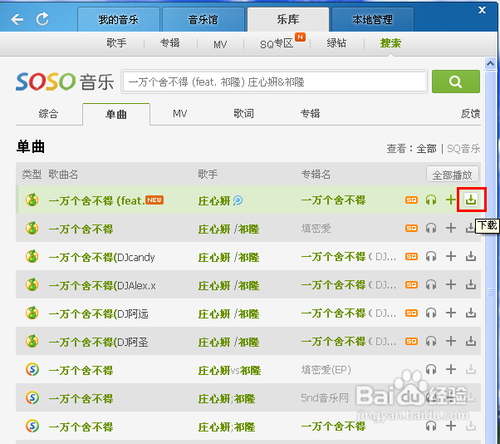
Task: Open song 一万个舍不得(DJAlex.x
Action: click(102, 286)
